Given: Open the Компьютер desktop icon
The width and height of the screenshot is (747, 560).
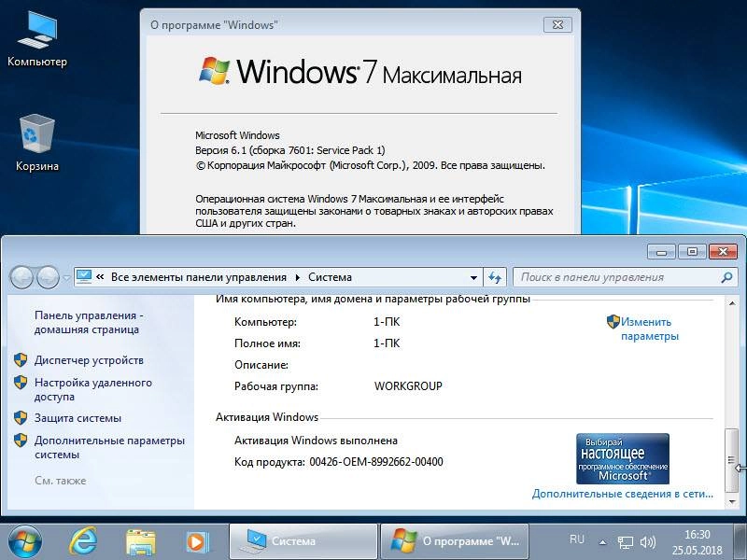Looking at the screenshot, I should [37, 39].
